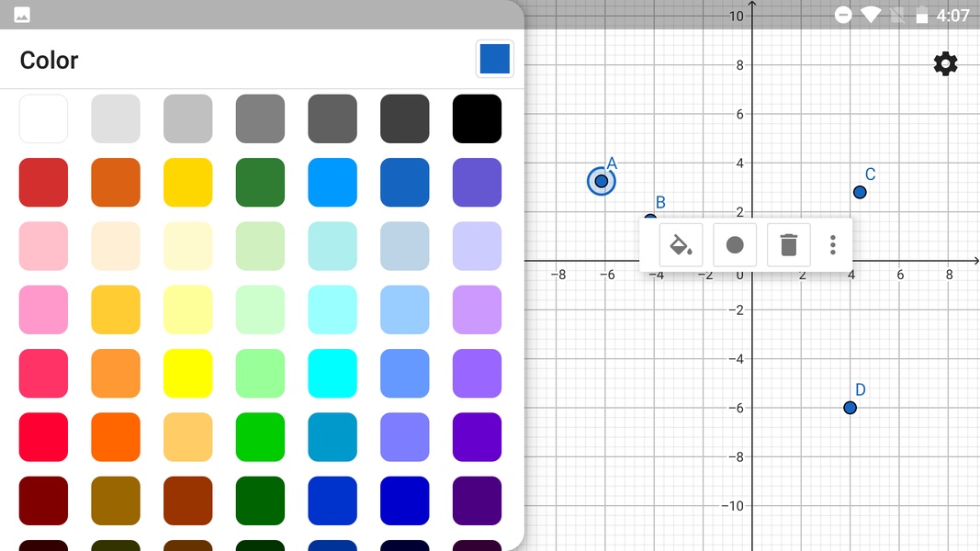The width and height of the screenshot is (980, 551).
Task: Delete the selected point with trash icon
Action: pos(789,245)
